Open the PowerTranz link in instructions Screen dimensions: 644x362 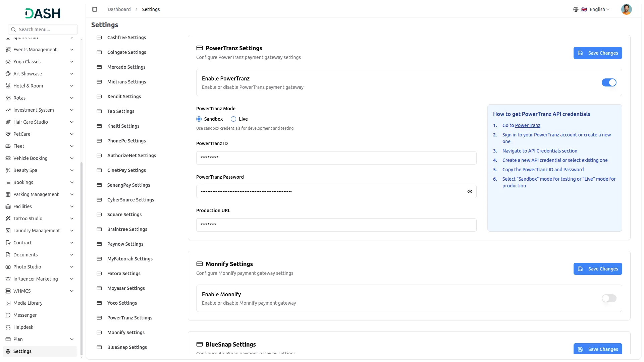528,125
